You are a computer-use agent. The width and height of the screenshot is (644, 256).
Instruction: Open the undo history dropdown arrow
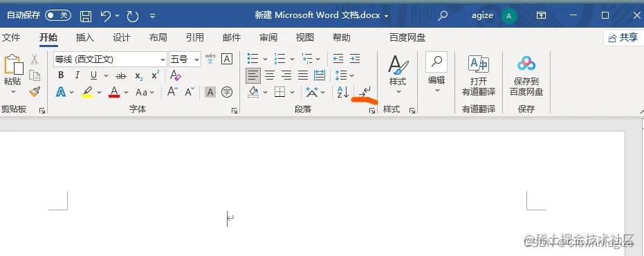coord(118,16)
